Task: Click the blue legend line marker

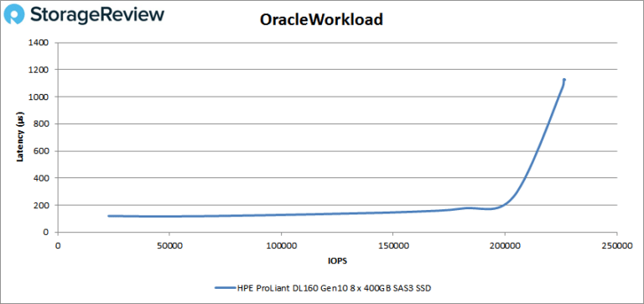Action: [x=225, y=288]
